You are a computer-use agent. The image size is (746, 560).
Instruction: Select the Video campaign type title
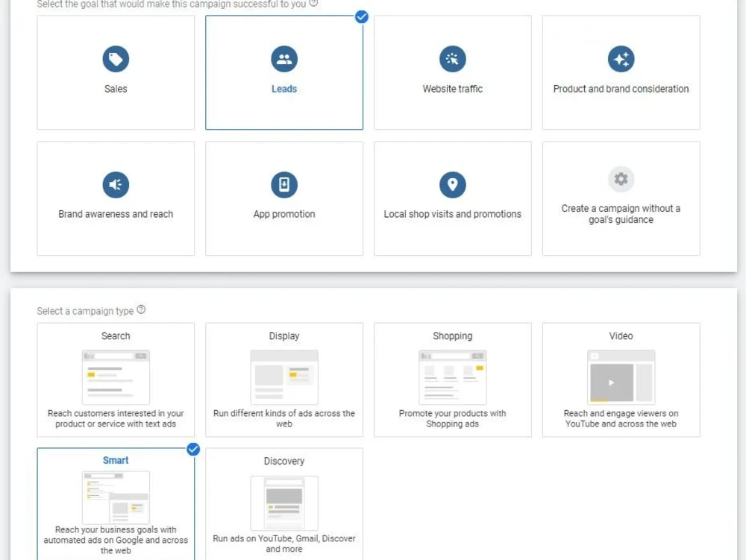pos(621,336)
